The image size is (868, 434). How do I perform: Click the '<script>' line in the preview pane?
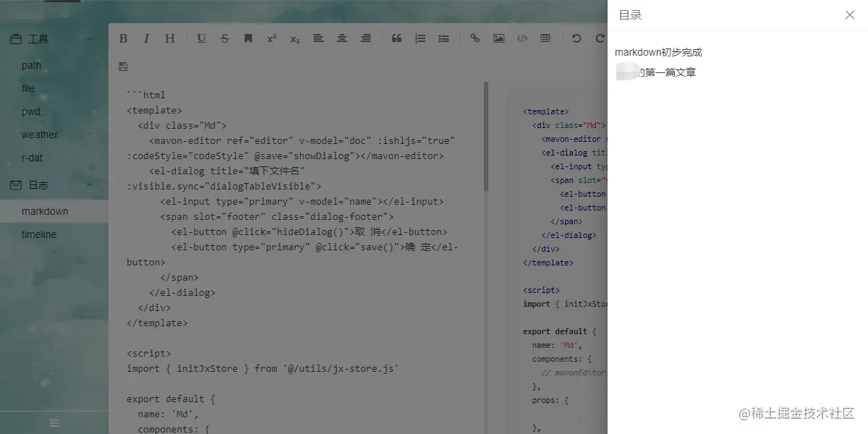point(541,290)
